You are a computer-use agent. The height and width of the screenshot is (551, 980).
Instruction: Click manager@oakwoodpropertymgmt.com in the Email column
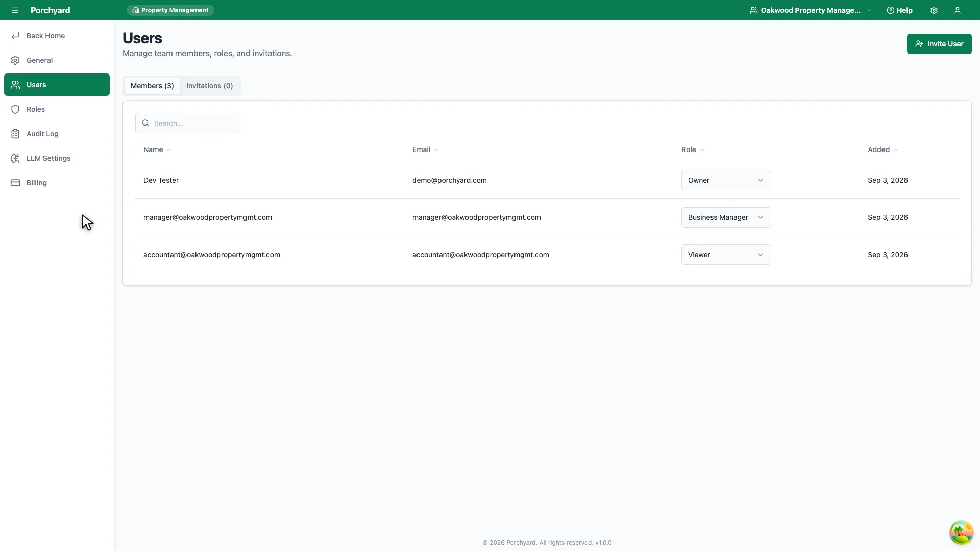pyautogui.click(x=477, y=217)
